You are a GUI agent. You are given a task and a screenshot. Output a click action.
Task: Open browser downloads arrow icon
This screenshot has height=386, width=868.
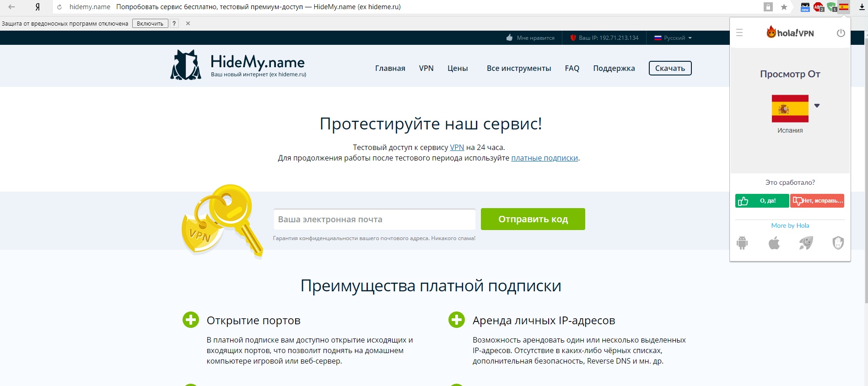862,7
